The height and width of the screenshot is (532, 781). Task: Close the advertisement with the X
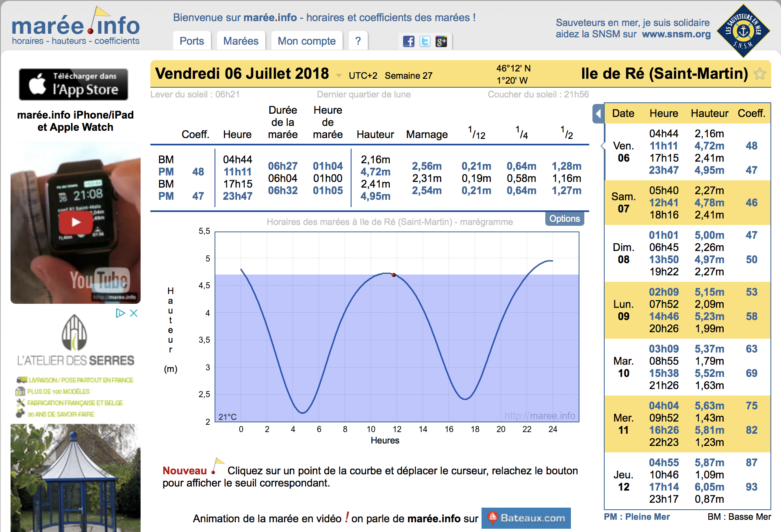134,313
